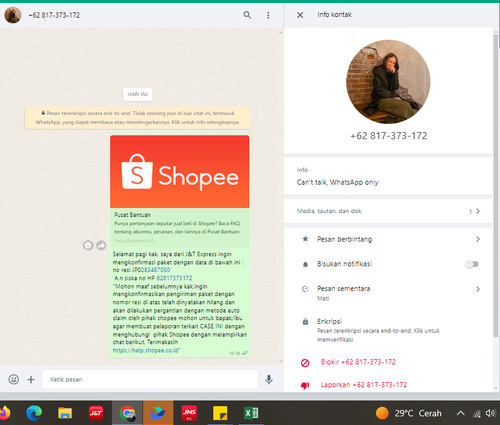Open the chat three-dot menu
The width and height of the screenshot is (500, 425).
tap(268, 15)
